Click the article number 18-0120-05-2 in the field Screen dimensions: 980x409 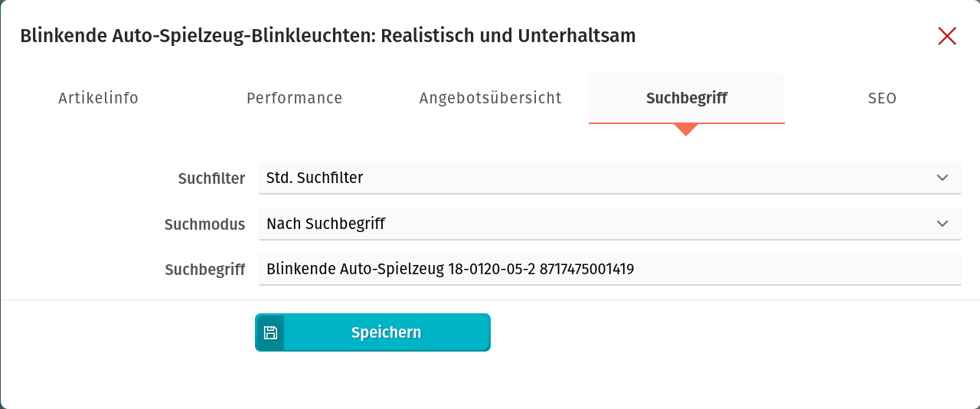(x=490, y=269)
